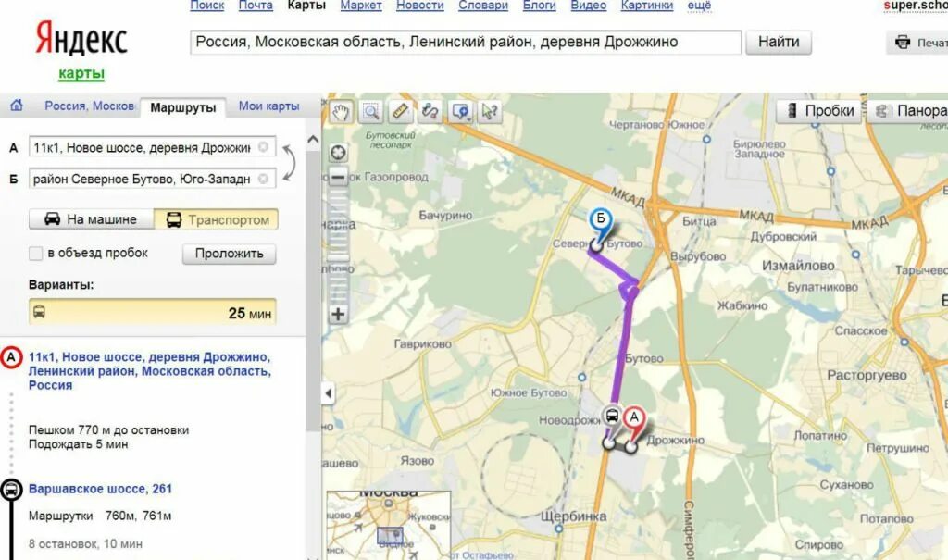Viewport: 948px width, 560px height.
Task: Open the Мои карты tab
Action: [269, 106]
